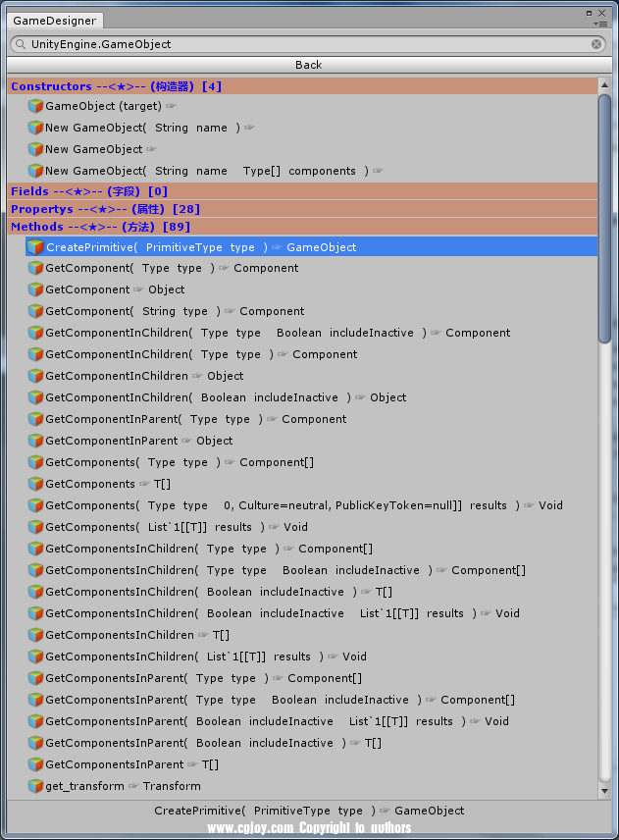
Task: Click cube icon of GetComponentsInChildren returning T[] without parameters
Action: [35, 635]
